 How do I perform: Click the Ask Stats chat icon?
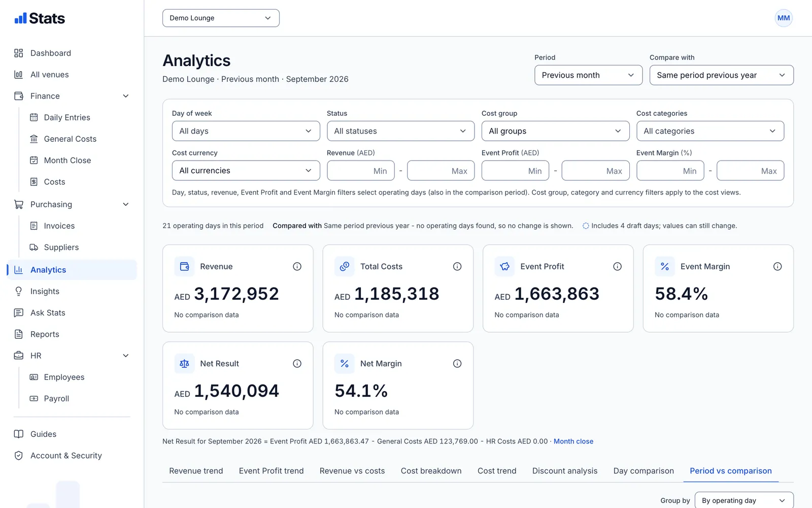point(19,313)
